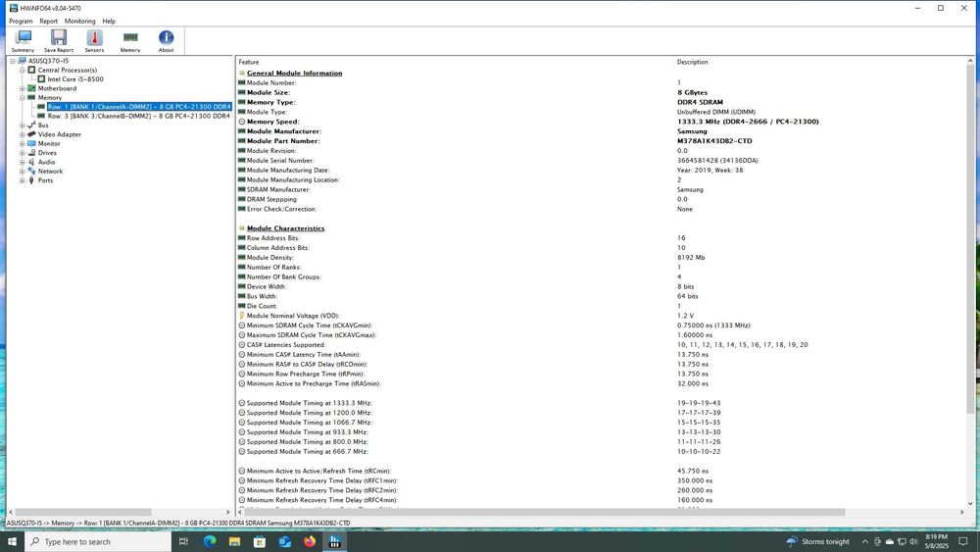Open Outlook from taskbar
This screenshot has width=980, height=552.
(x=284, y=541)
